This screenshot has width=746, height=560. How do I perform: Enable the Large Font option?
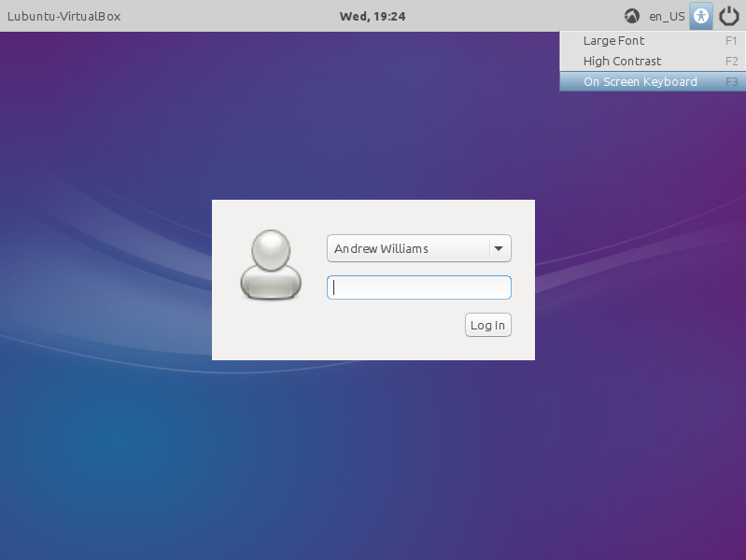click(x=613, y=41)
